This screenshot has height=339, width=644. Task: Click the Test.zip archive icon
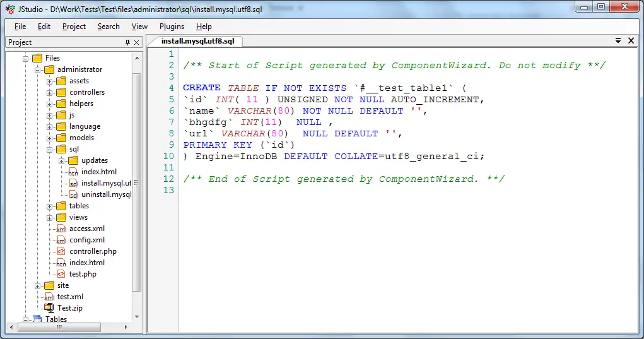pos(49,308)
